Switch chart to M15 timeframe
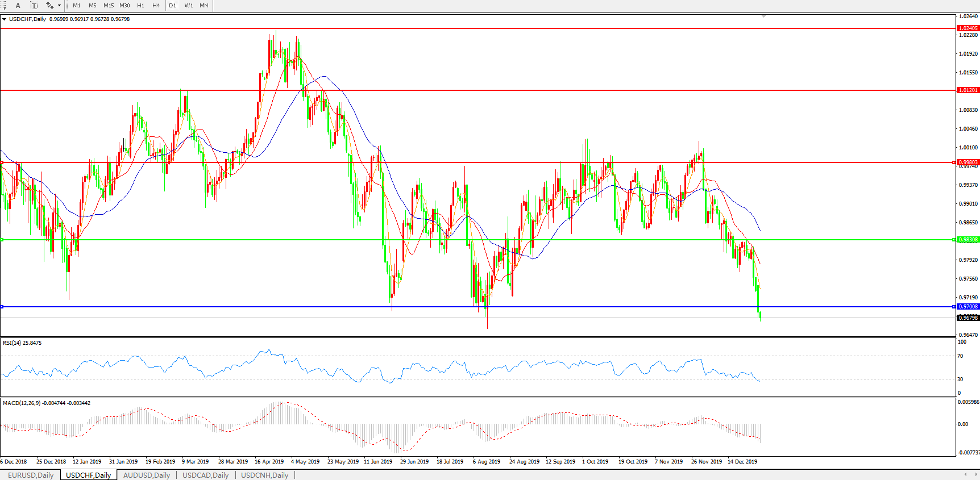The height and width of the screenshot is (480, 980). (x=108, y=5)
